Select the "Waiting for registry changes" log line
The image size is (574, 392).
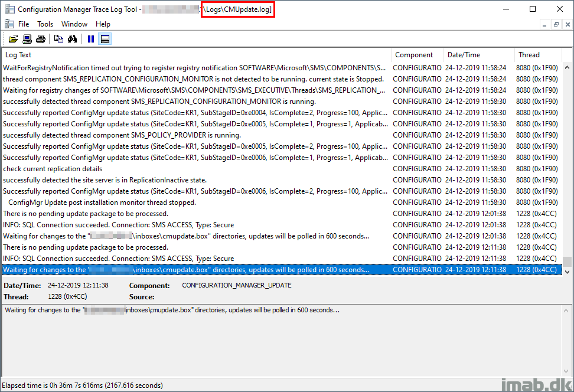[282, 90]
